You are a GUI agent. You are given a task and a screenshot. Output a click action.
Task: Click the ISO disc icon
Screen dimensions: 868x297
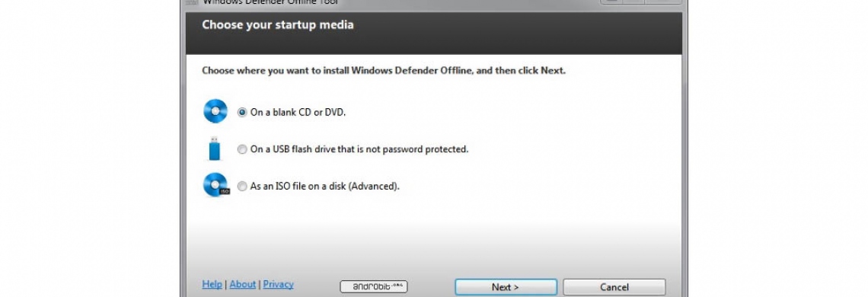pyautogui.click(x=216, y=185)
